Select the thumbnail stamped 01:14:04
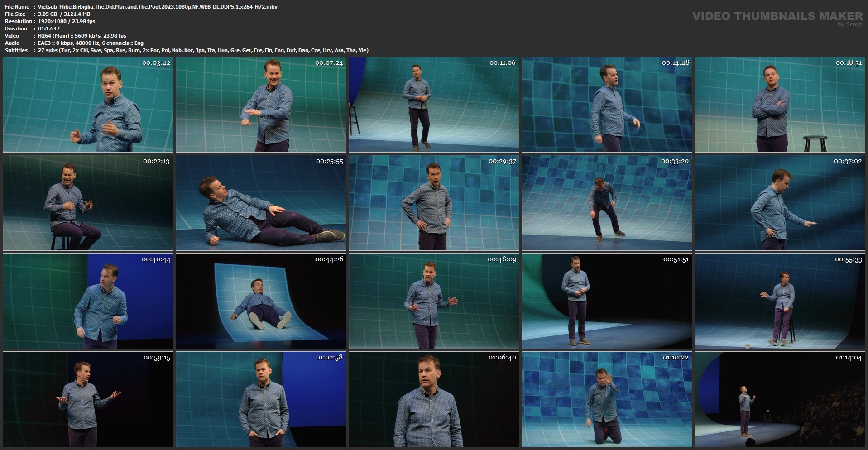 click(x=780, y=399)
